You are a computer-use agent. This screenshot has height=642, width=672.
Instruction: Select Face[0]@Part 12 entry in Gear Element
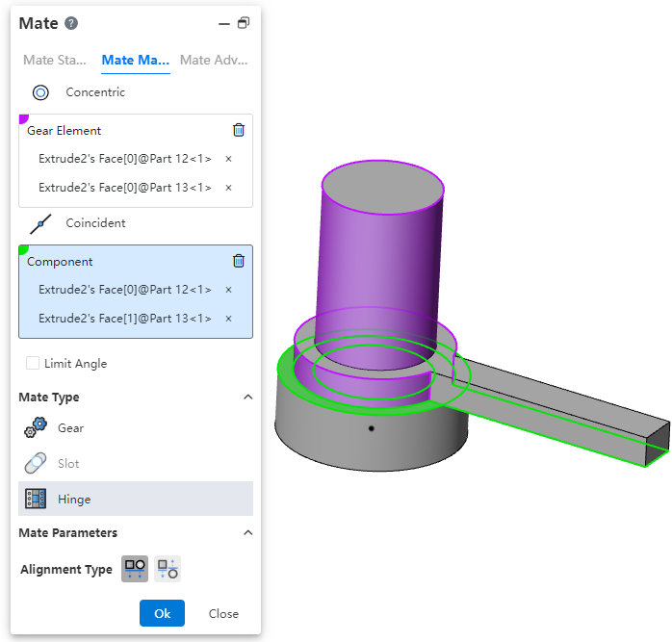click(x=125, y=159)
